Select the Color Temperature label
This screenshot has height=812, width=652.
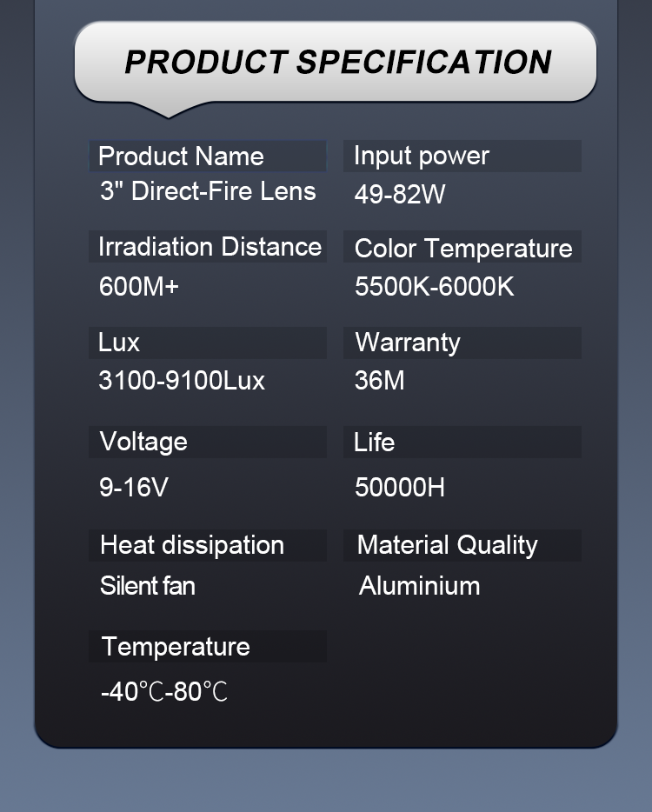coord(463,249)
